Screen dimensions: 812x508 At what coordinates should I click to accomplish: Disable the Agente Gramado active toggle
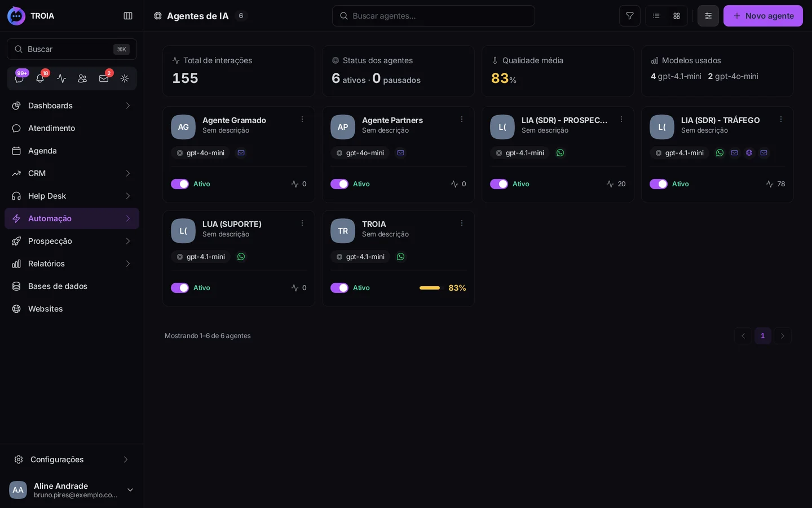[x=180, y=184]
